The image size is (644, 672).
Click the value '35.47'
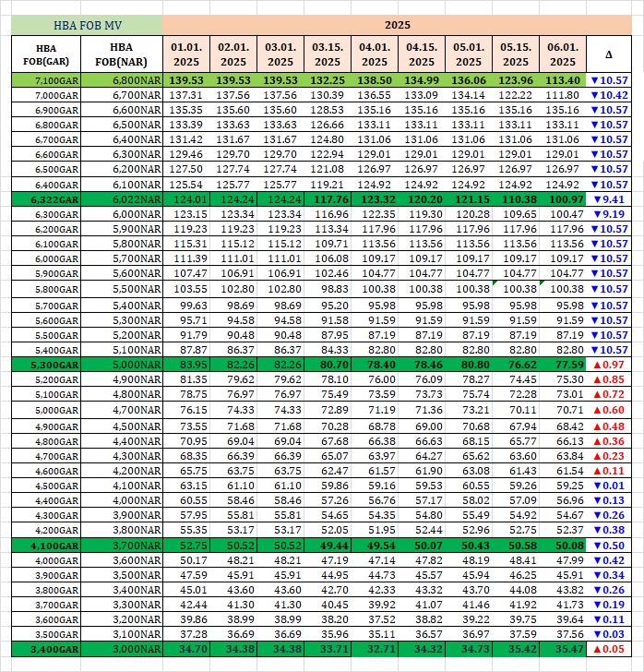pyautogui.click(x=563, y=649)
